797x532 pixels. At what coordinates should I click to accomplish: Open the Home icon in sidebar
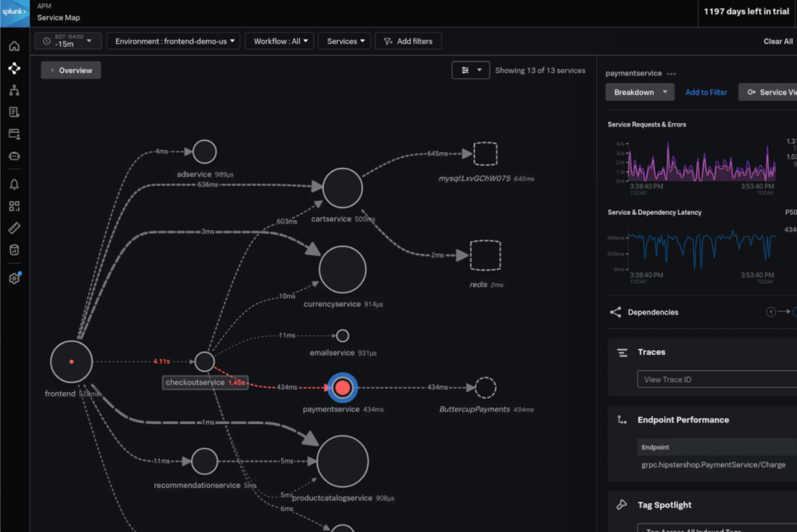(14, 46)
